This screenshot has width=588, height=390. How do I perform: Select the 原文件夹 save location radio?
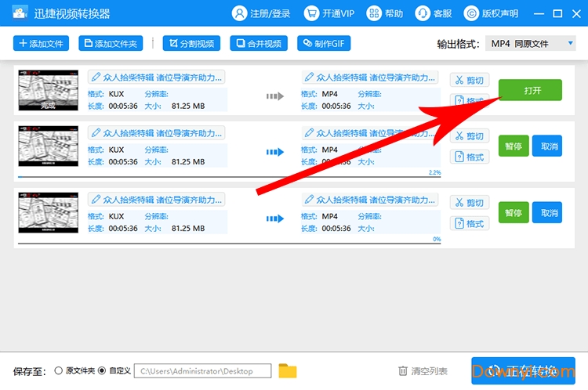(58, 370)
